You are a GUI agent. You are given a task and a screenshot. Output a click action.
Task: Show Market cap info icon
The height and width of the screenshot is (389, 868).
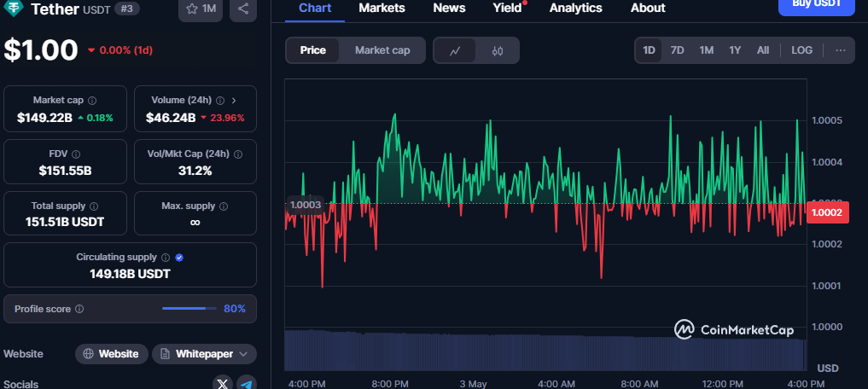coord(92,101)
